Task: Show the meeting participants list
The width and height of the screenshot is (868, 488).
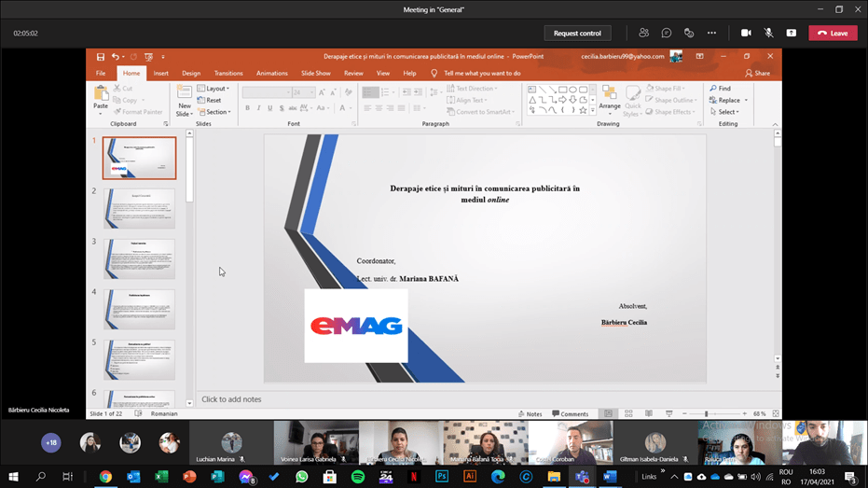Action: [x=644, y=33]
